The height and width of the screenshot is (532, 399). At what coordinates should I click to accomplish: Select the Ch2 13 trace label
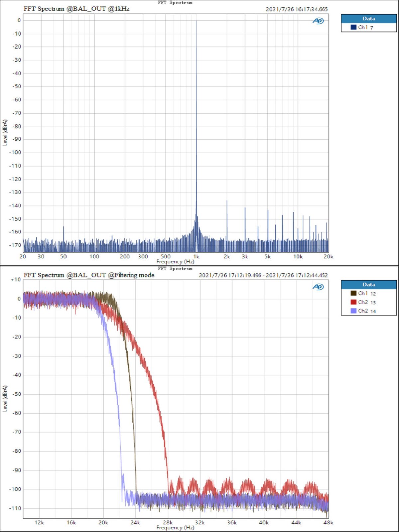[367, 302]
